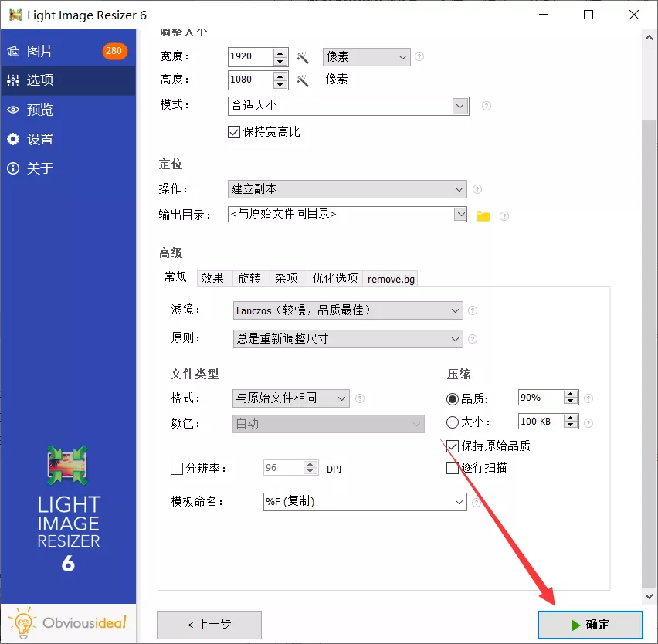Viewport: 658px width, 644px height.
Task: Open the 滤镜 Lanczos filter dropdown
Action: pos(348,310)
